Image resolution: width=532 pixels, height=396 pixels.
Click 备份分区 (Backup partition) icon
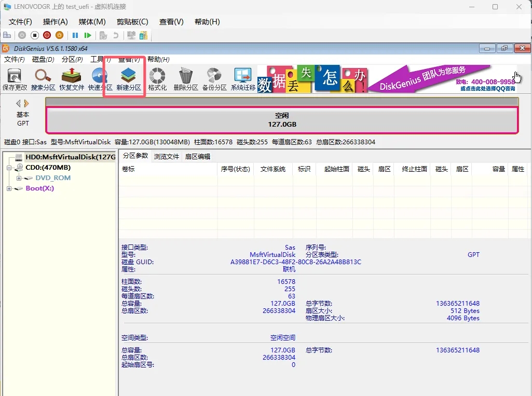coord(214,79)
